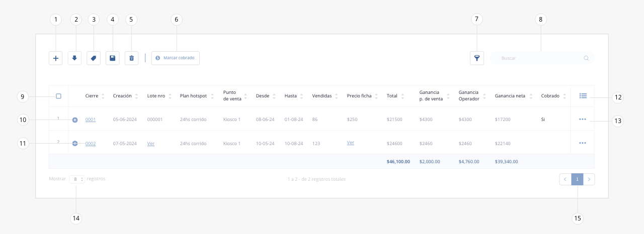Open three-dots actions menu for row 0002

(583, 143)
